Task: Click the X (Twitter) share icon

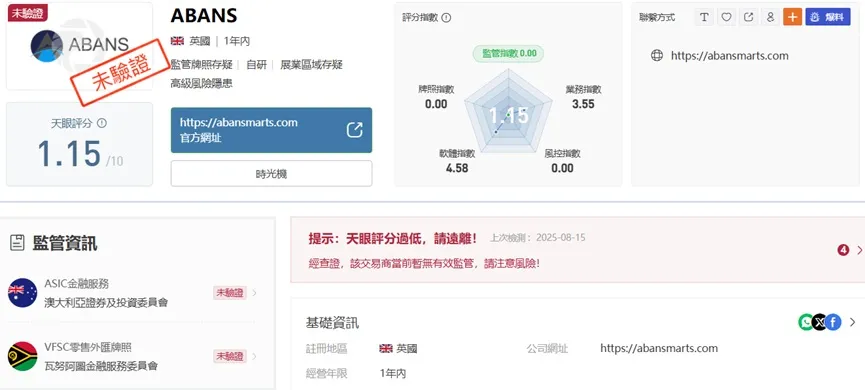Action: pos(820,322)
